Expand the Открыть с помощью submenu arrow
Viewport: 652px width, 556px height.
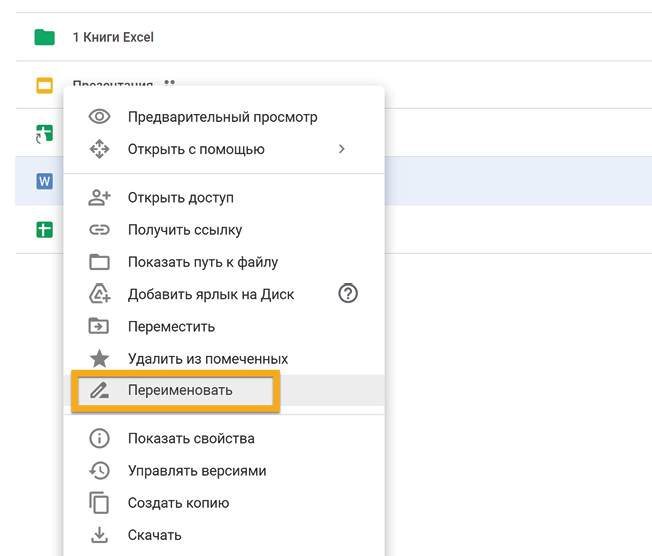(x=341, y=149)
